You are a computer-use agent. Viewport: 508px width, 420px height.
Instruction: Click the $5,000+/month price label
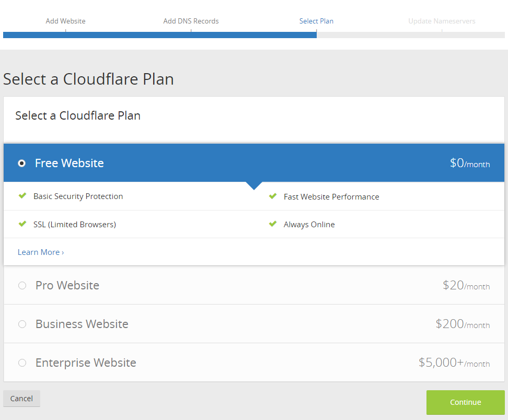[x=454, y=363]
